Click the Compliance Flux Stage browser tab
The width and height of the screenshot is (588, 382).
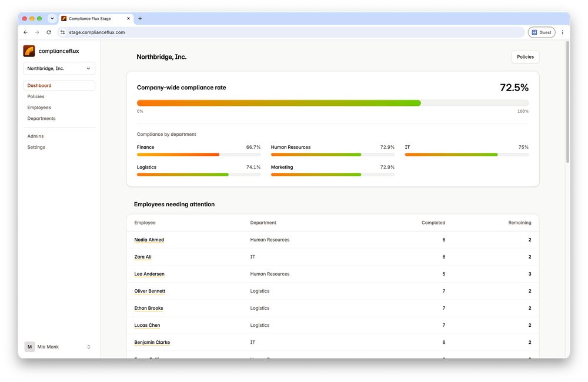[x=96, y=18]
